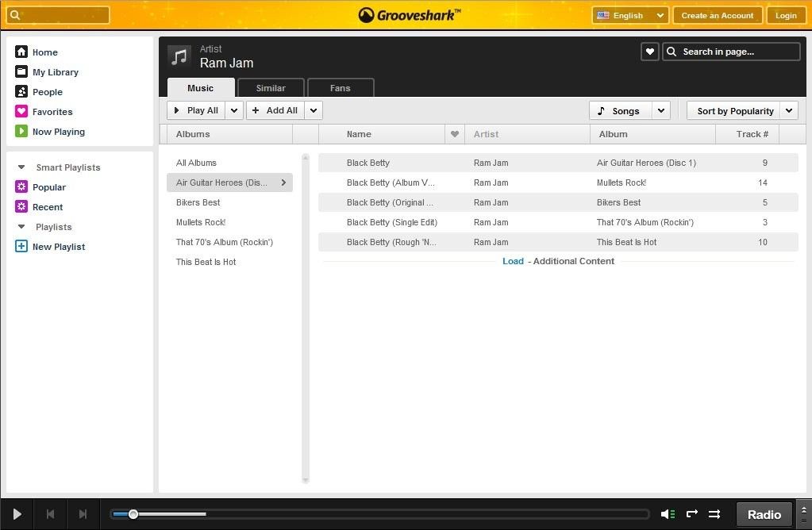This screenshot has height=530, width=812.
Task: Click Create an Account
Action: (x=717, y=14)
